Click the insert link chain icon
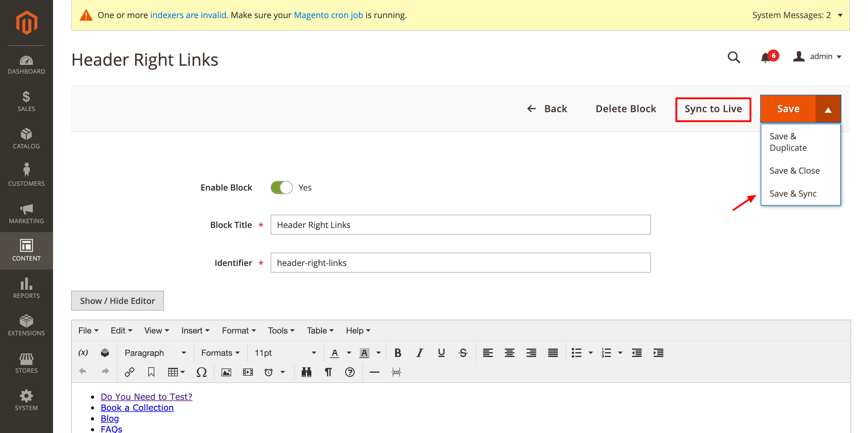The width and height of the screenshot is (868, 433). [129, 372]
